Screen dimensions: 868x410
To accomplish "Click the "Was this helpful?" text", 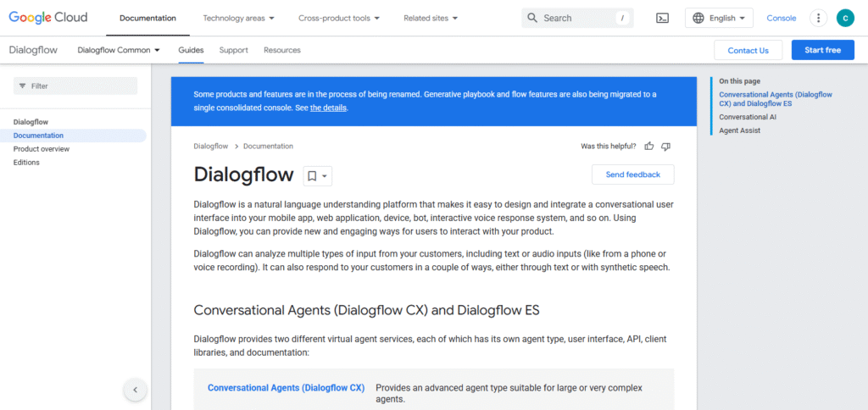I will click(609, 146).
